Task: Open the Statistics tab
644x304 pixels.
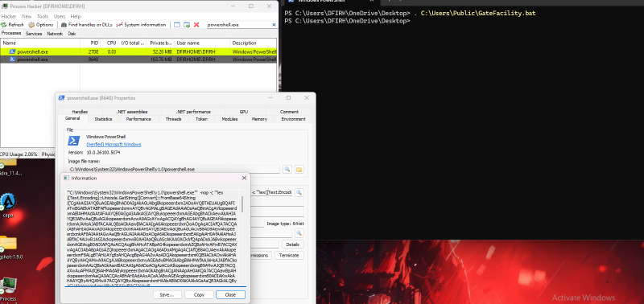Action: tap(103, 119)
